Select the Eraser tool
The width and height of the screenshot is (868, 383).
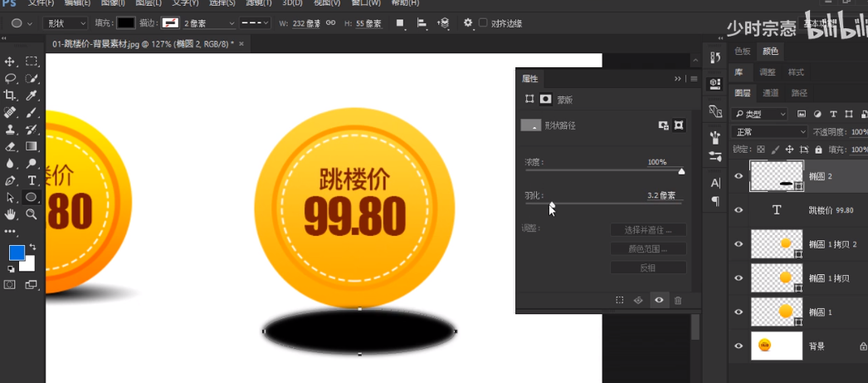coord(10,146)
